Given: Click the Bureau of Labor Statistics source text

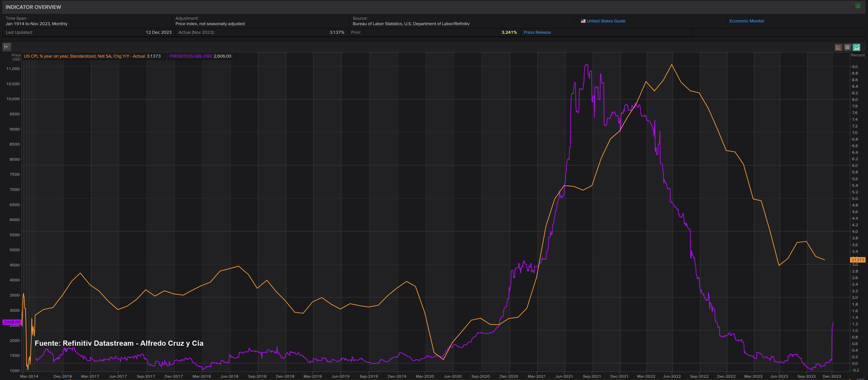Looking at the screenshot, I should tap(411, 24).
